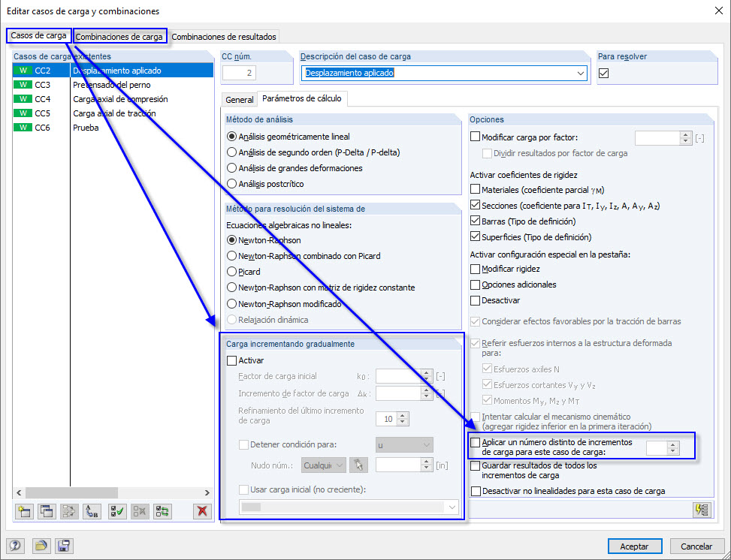Uncheck Secciones stiffness coefficient
The height and width of the screenshot is (560, 731).
[475, 205]
